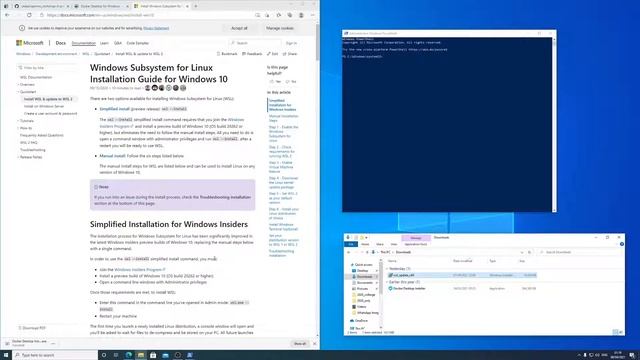Click Explorer refresh button in address bar
640x360 pixels.
(529, 252)
